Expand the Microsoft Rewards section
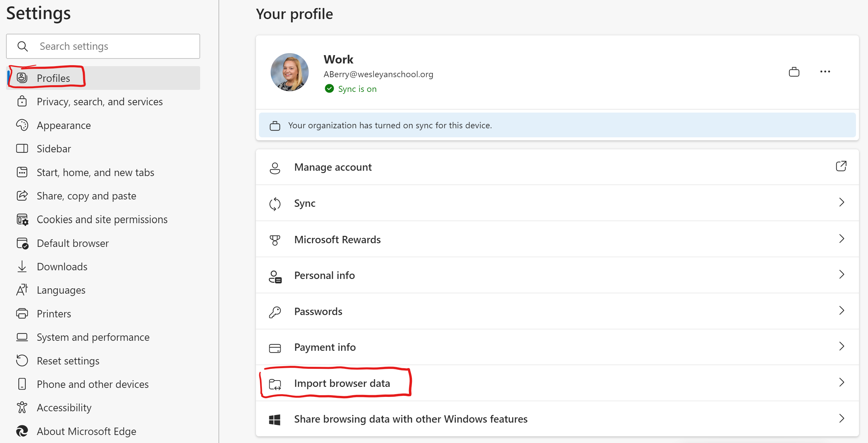868x443 pixels. tap(842, 239)
